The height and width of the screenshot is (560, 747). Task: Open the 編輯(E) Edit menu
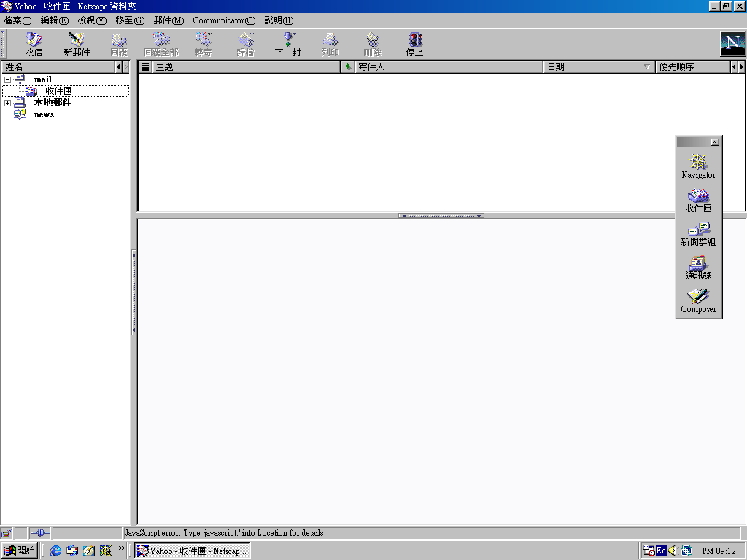(x=54, y=20)
